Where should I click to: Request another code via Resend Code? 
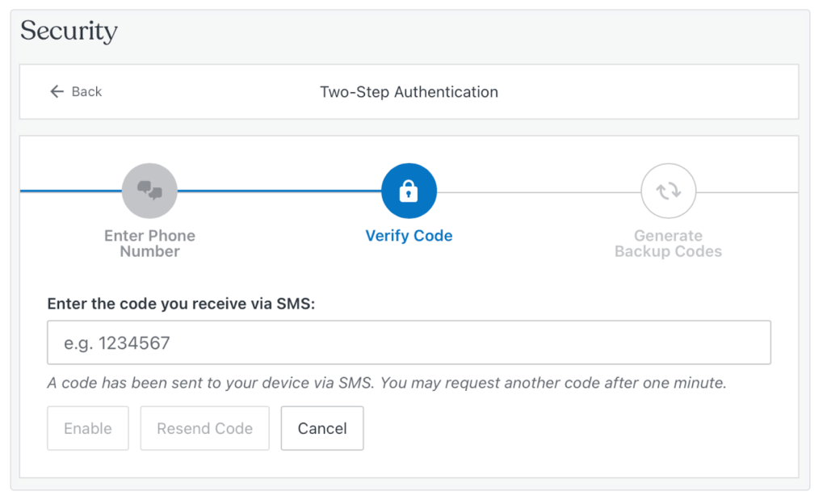coord(204,428)
